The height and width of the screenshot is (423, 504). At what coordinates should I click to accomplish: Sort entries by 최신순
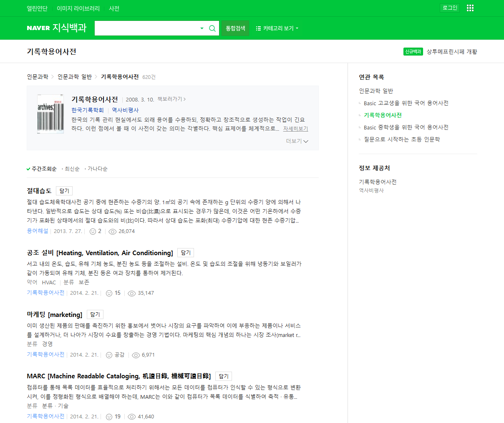click(72, 169)
